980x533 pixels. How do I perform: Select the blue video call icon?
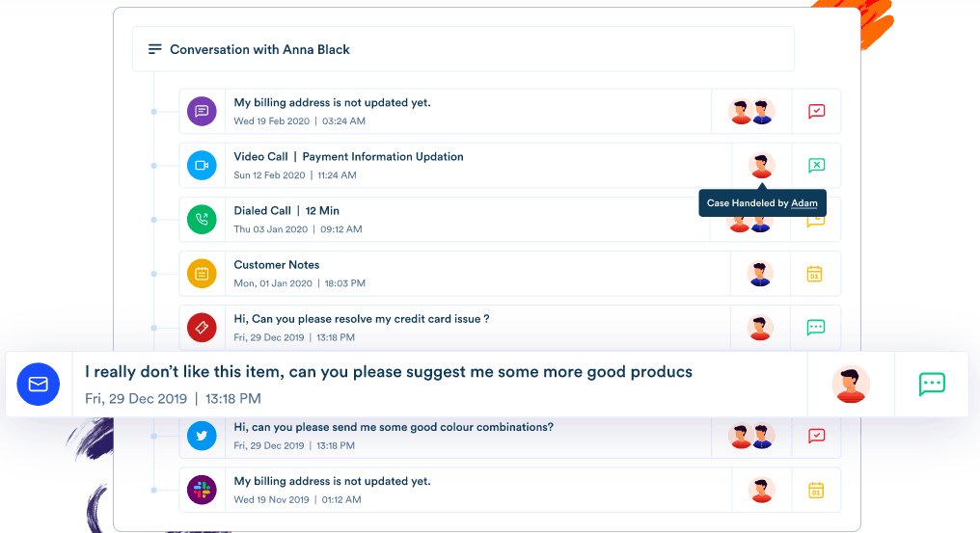click(x=202, y=165)
